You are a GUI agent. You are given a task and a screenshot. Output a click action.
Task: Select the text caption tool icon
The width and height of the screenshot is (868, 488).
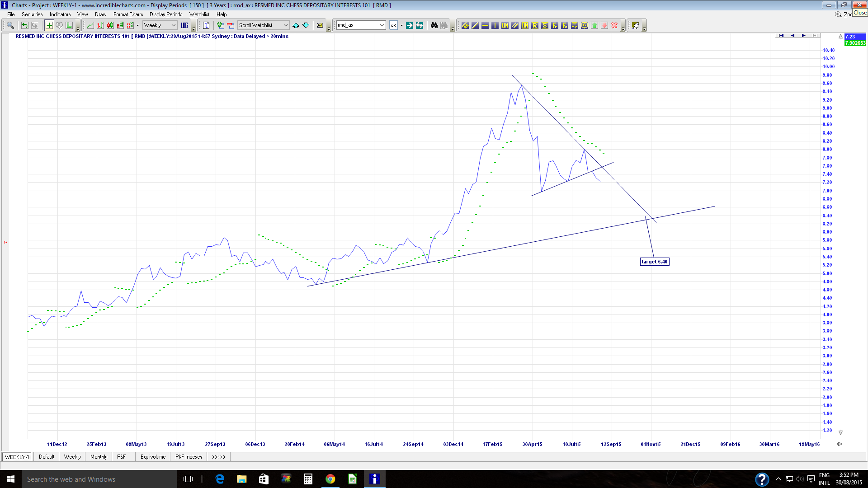pyautogui.click(x=575, y=25)
